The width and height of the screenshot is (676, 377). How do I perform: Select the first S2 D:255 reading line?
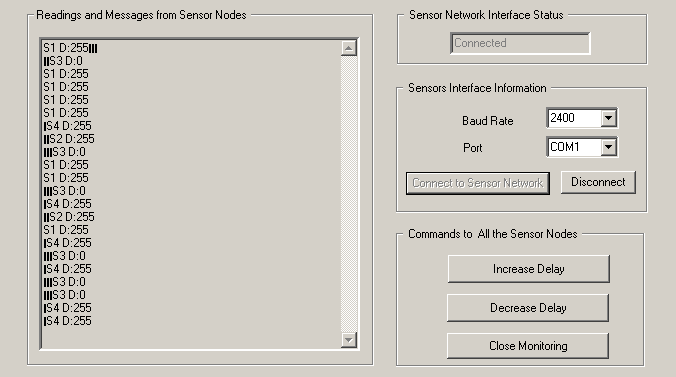69,138
